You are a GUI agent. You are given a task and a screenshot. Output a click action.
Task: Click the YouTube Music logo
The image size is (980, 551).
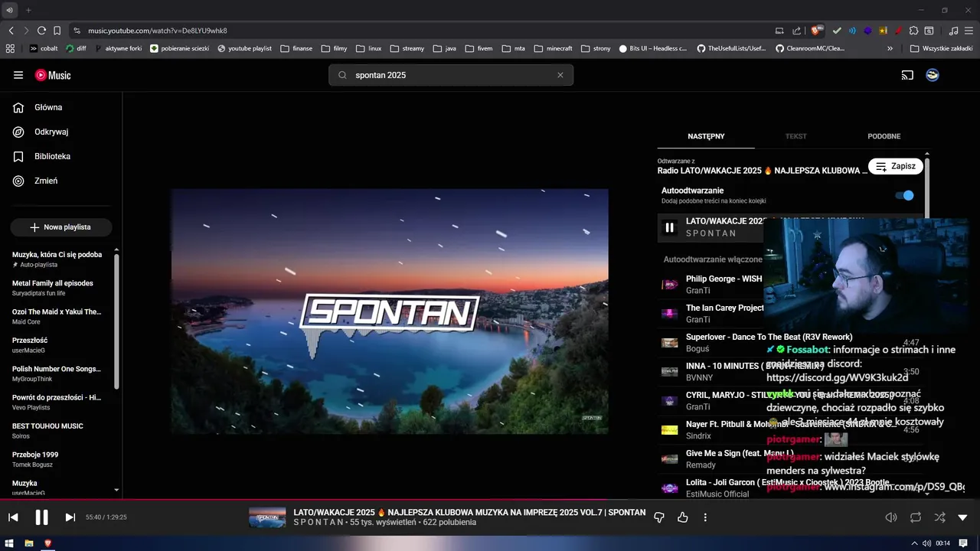coord(53,75)
